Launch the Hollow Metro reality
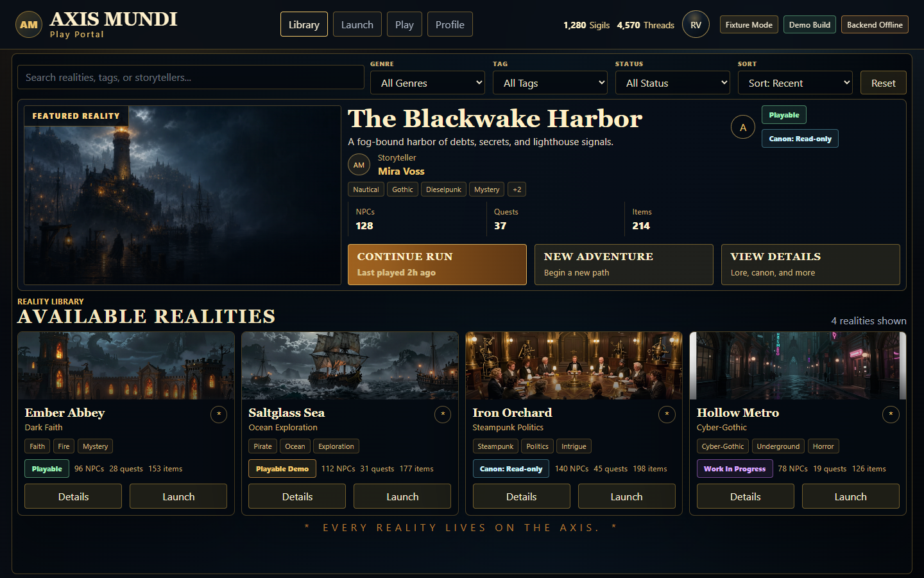 [851, 496]
